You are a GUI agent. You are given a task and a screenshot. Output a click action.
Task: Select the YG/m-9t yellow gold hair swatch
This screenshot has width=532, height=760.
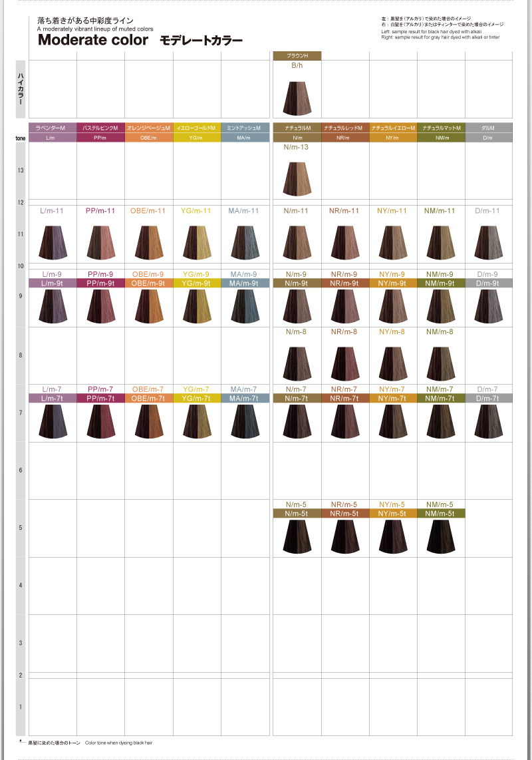click(x=196, y=306)
